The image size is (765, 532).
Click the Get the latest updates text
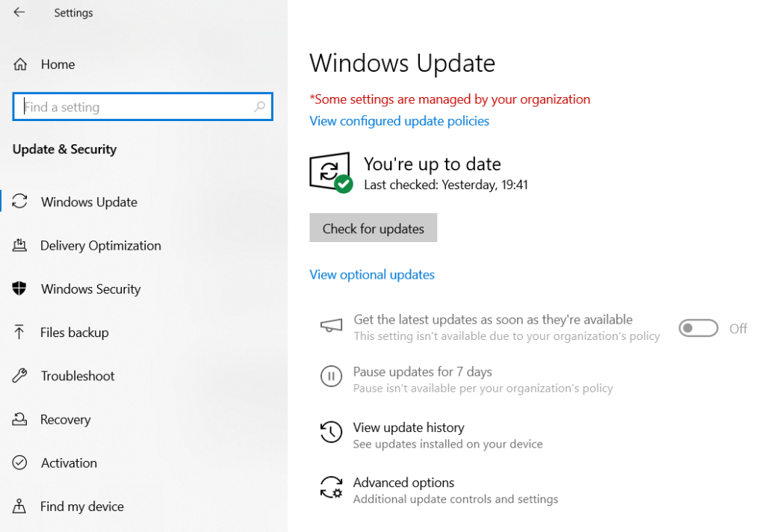click(x=493, y=320)
